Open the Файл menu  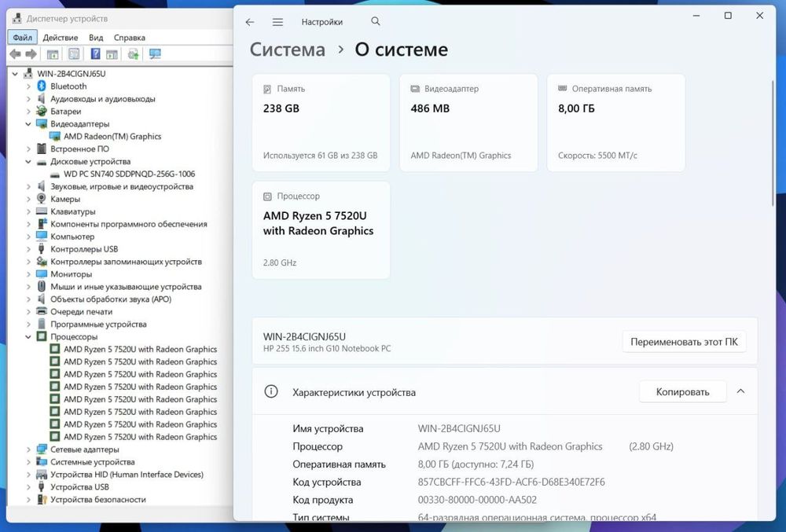pyautogui.click(x=22, y=38)
